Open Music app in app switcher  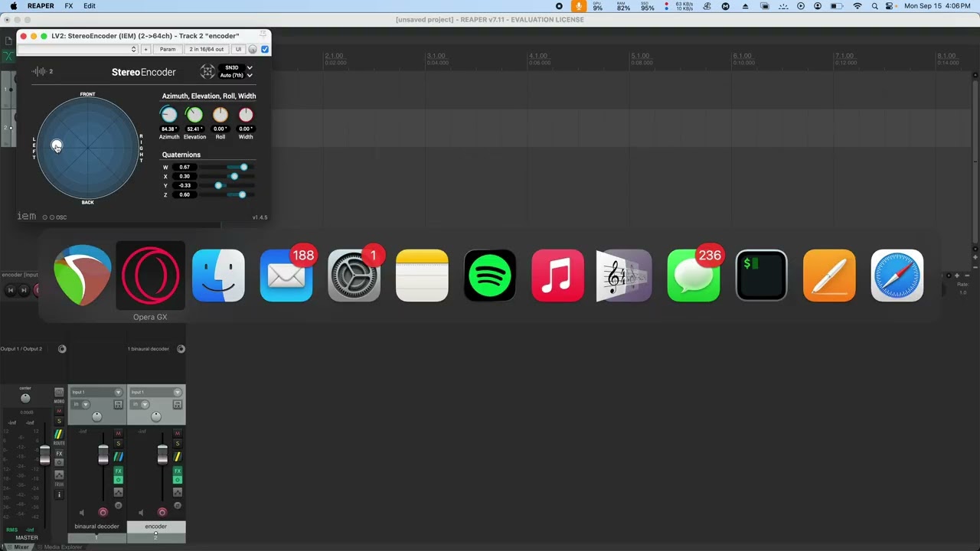(x=557, y=275)
